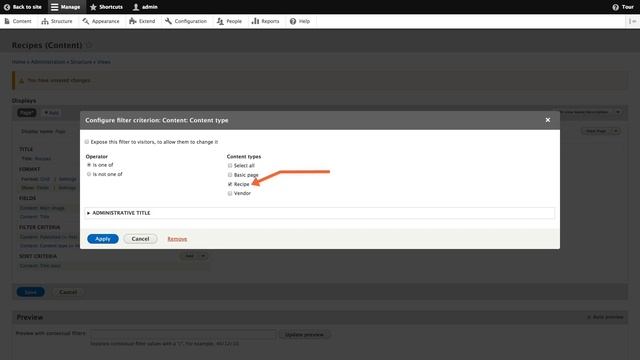Open the Shortcuts star icon
This screenshot has height=360, width=640.
(x=93, y=7)
